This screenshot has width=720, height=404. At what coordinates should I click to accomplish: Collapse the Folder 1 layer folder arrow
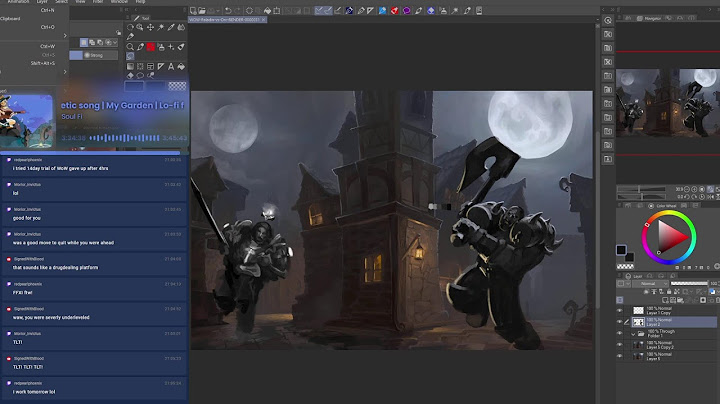634,334
